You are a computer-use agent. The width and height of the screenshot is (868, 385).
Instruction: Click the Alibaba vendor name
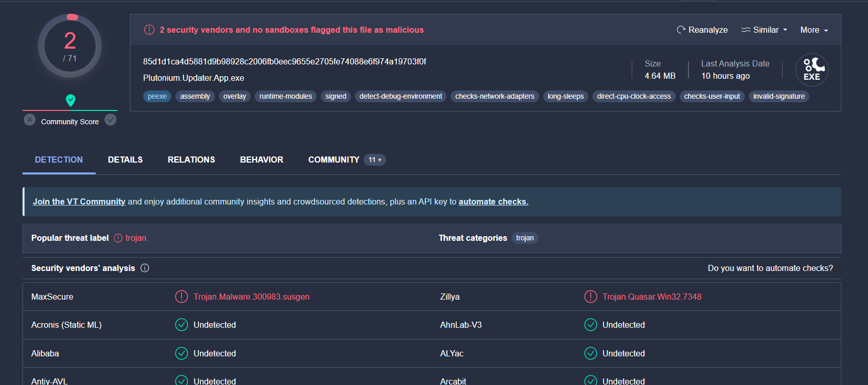45,353
